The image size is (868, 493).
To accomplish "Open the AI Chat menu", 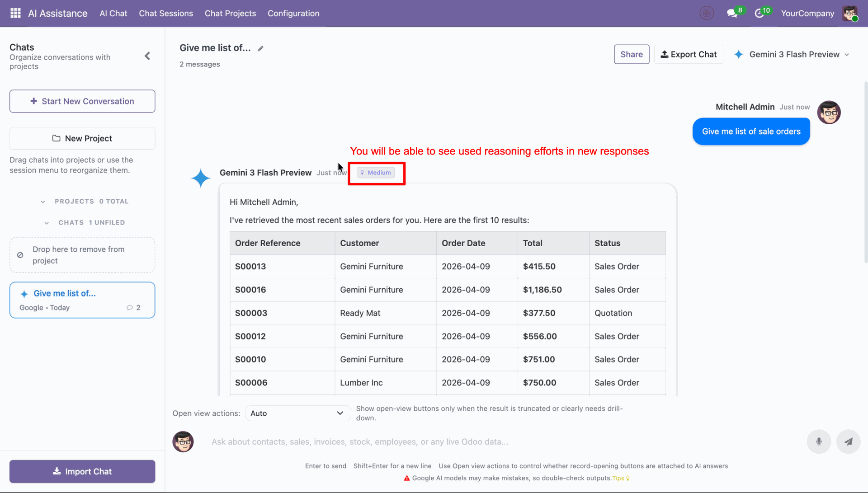I will point(113,13).
